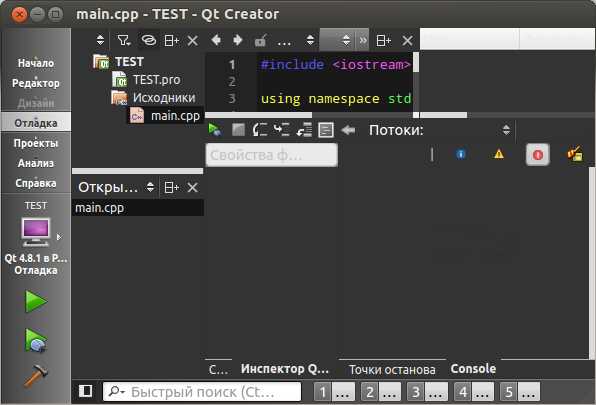Switch to Редактор mode
Viewport: 596px width, 405px height.
point(36,83)
